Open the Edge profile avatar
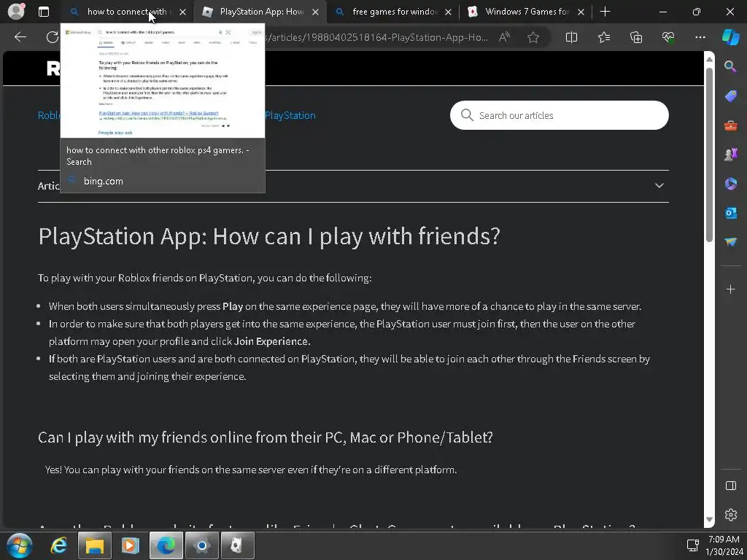 coord(16,12)
